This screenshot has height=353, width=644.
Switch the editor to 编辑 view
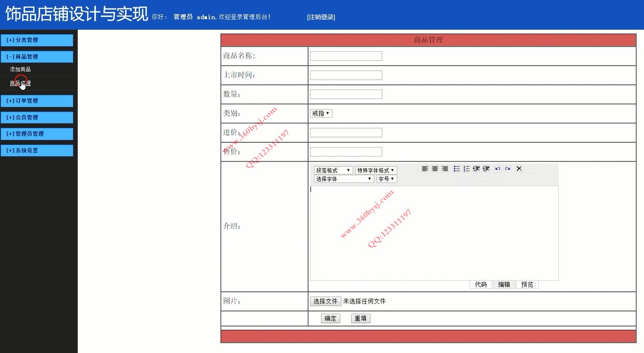coord(504,285)
